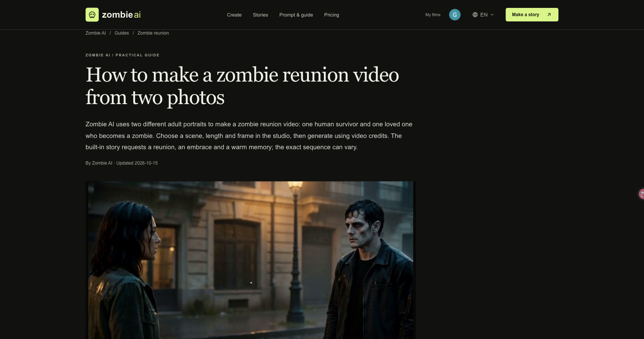Go to the Stories nav item
The image size is (644, 339).
pos(260,15)
